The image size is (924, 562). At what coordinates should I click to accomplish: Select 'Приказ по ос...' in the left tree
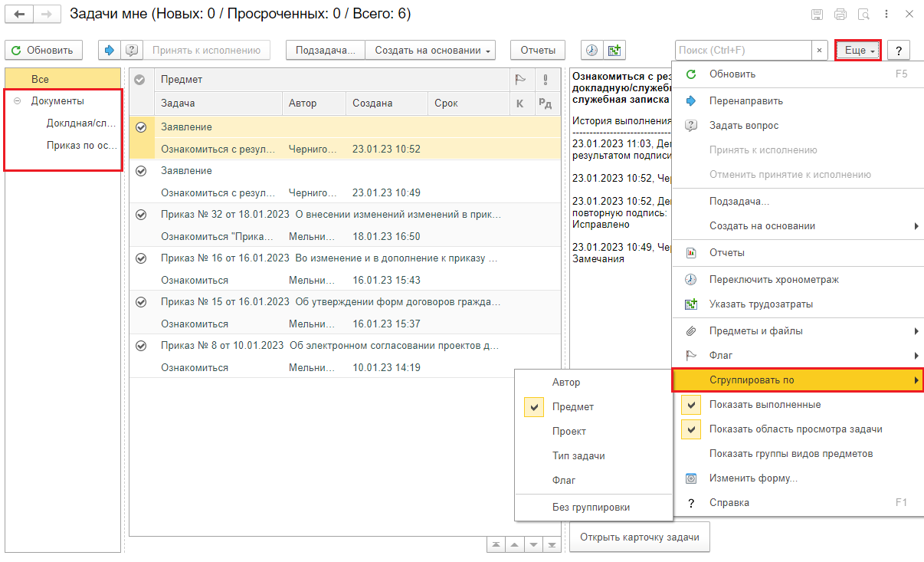point(81,145)
